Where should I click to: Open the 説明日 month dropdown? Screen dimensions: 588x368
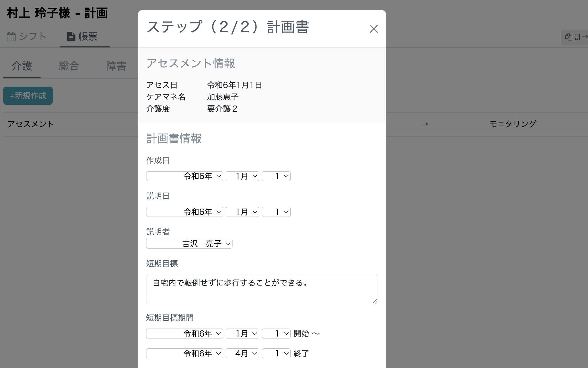pyautogui.click(x=242, y=212)
